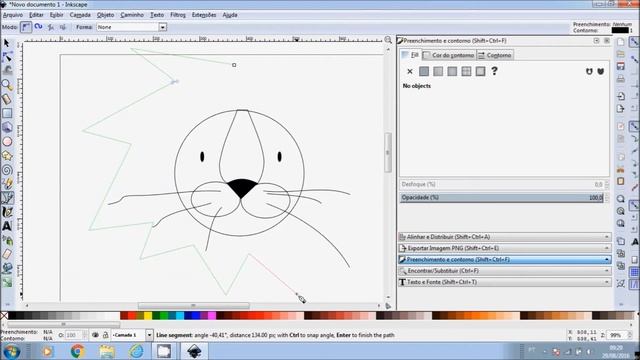Choose Radial gradient fill option
640x360 pixels.
(x=452, y=71)
